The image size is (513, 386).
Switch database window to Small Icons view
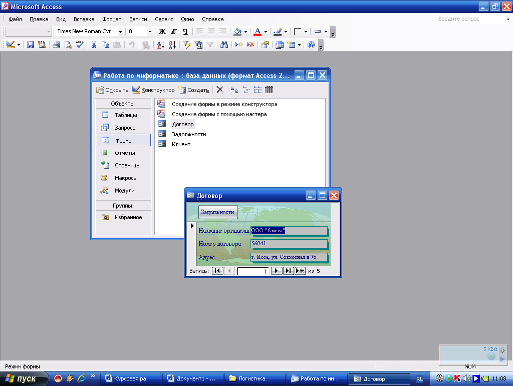(x=246, y=90)
